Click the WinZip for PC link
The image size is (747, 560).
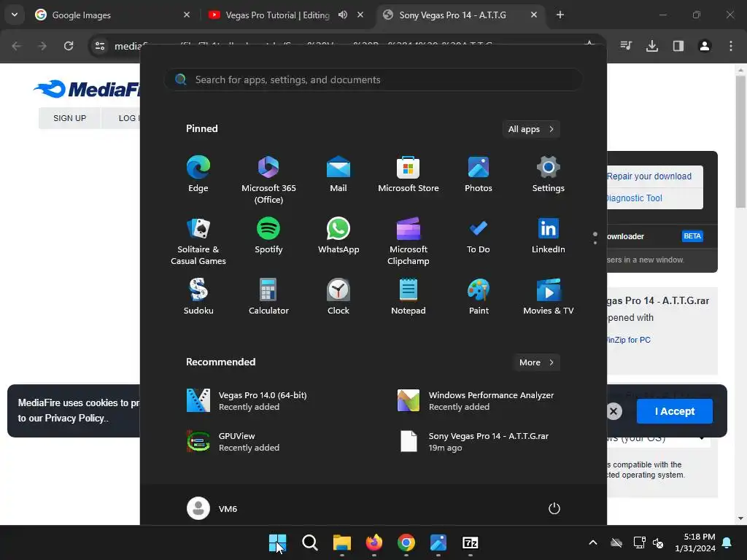coord(629,340)
